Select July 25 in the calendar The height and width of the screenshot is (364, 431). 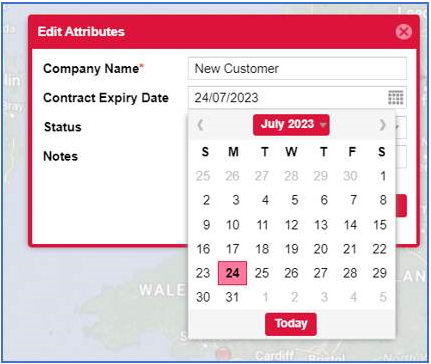click(x=262, y=273)
